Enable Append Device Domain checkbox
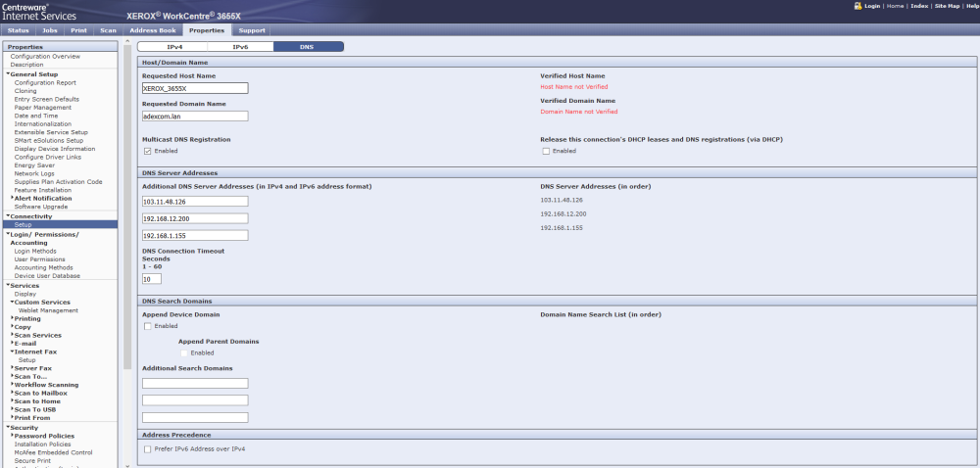The image size is (980, 468). (148, 326)
